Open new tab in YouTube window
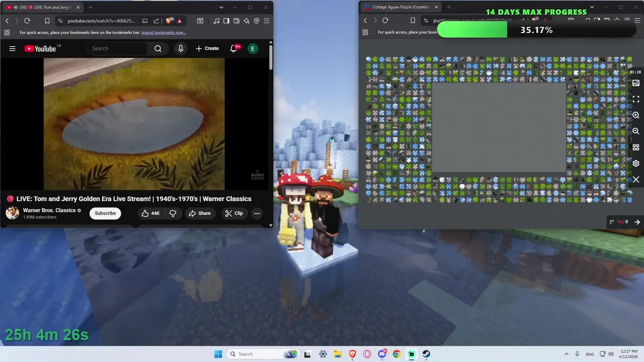This screenshot has height=362, width=644. pos(91,7)
